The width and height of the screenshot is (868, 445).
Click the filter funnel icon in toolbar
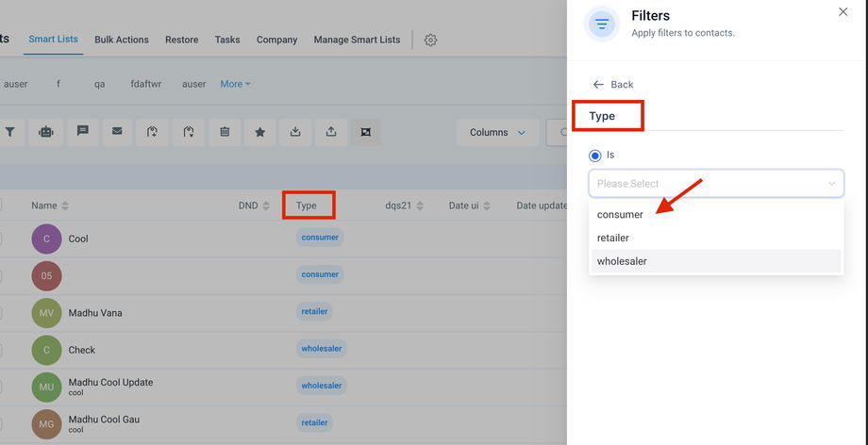9,132
